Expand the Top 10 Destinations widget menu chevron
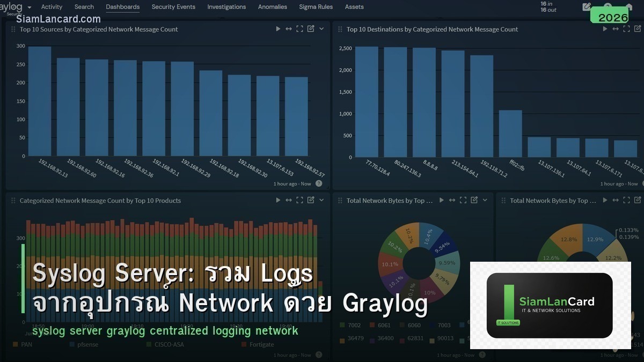This screenshot has width=644, height=362. [x=643, y=29]
